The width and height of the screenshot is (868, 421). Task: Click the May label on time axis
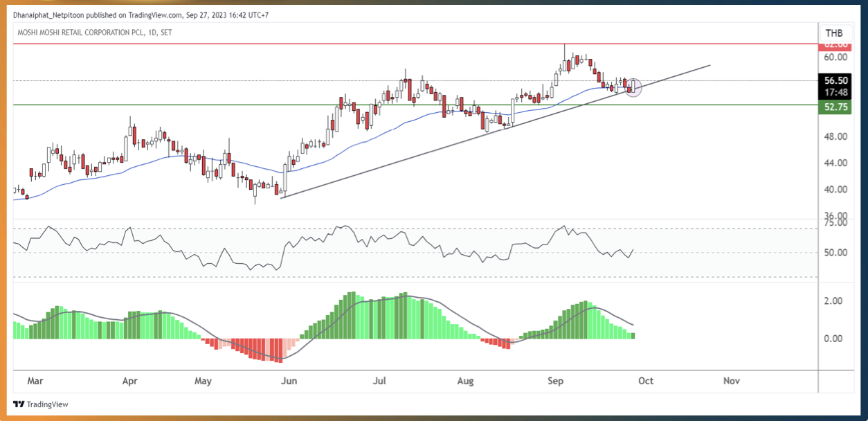[203, 381]
